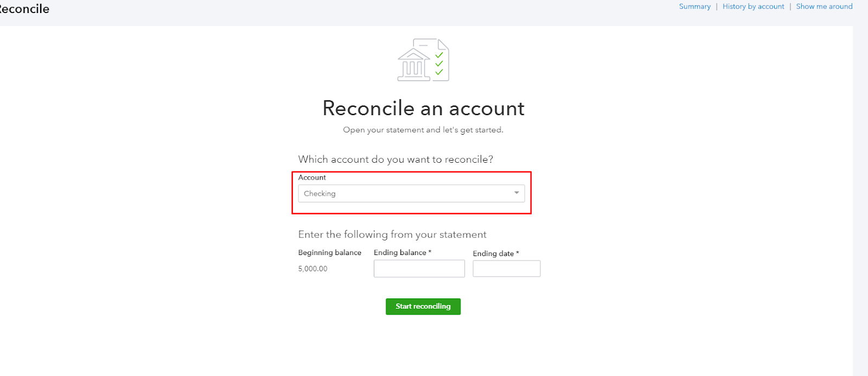The width and height of the screenshot is (868, 376).
Task: Click the Reconcile page title
Action: pyautogui.click(x=23, y=9)
